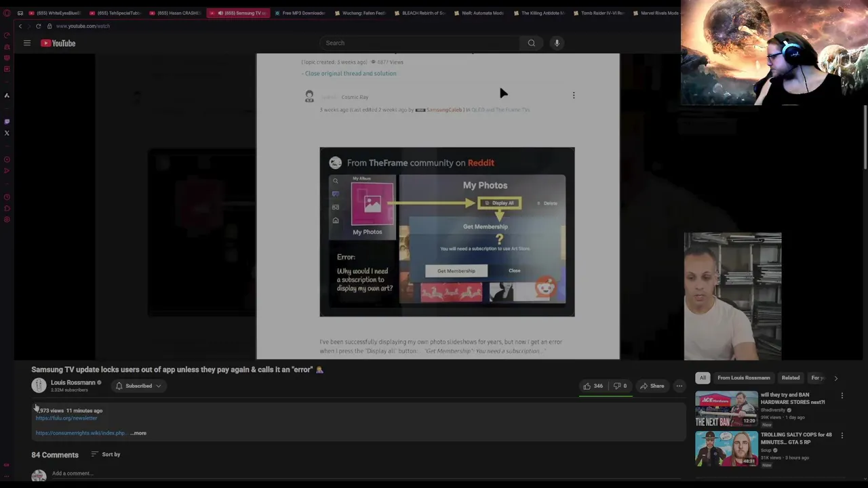Open the Subscribed notification dropdown
The image size is (868, 488).
(x=138, y=386)
